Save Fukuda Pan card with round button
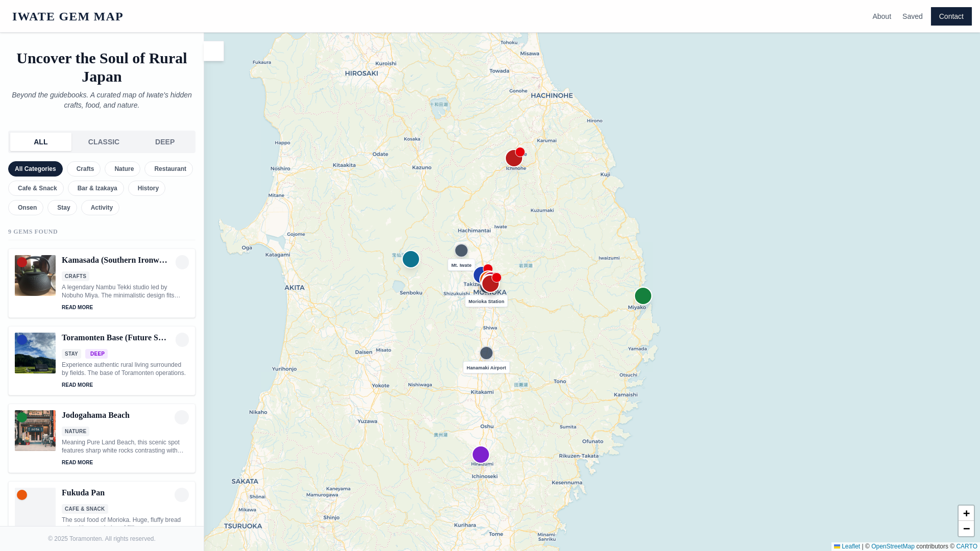 point(182,495)
